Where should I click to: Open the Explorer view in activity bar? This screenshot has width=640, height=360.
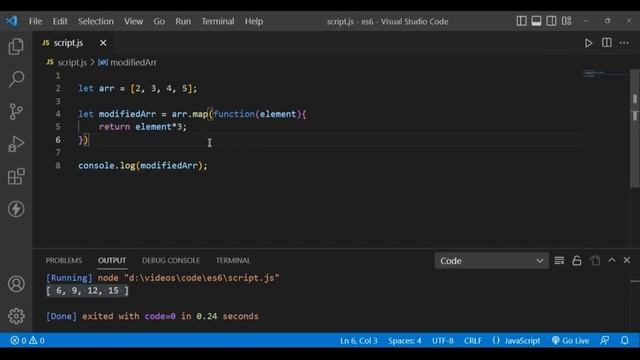(16, 46)
